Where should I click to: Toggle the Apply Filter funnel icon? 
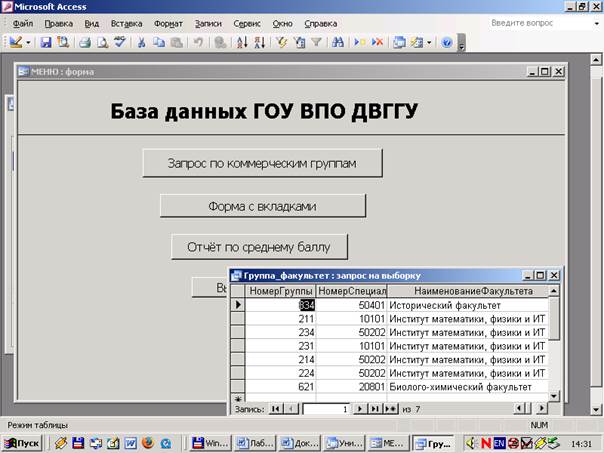[316, 42]
